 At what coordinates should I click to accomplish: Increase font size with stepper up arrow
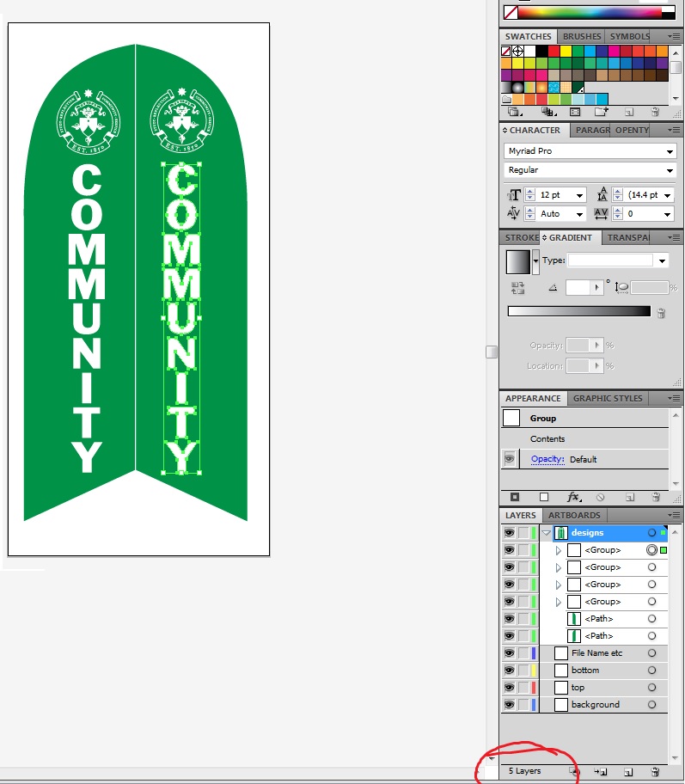coord(530,192)
